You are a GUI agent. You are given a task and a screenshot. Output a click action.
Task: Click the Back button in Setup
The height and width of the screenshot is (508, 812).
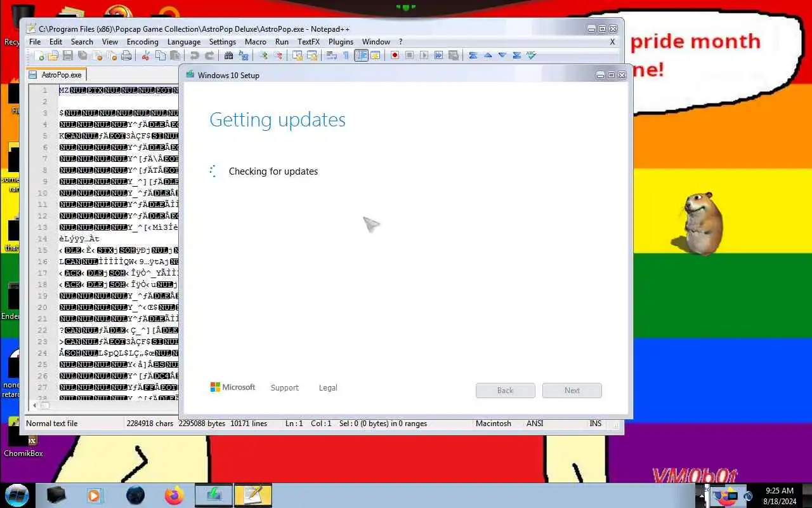(x=506, y=391)
